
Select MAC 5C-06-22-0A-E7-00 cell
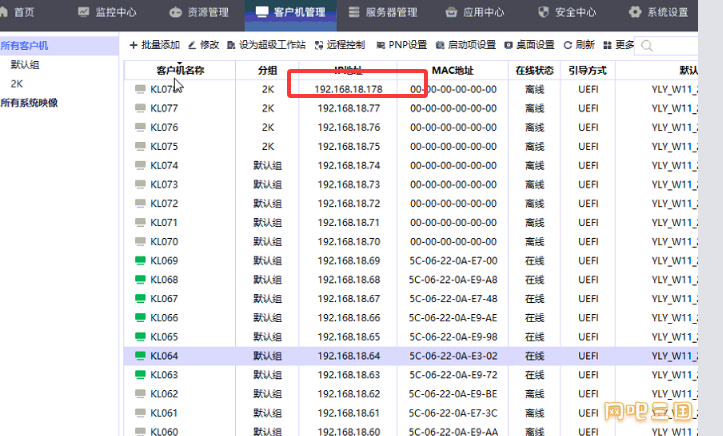(453, 260)
